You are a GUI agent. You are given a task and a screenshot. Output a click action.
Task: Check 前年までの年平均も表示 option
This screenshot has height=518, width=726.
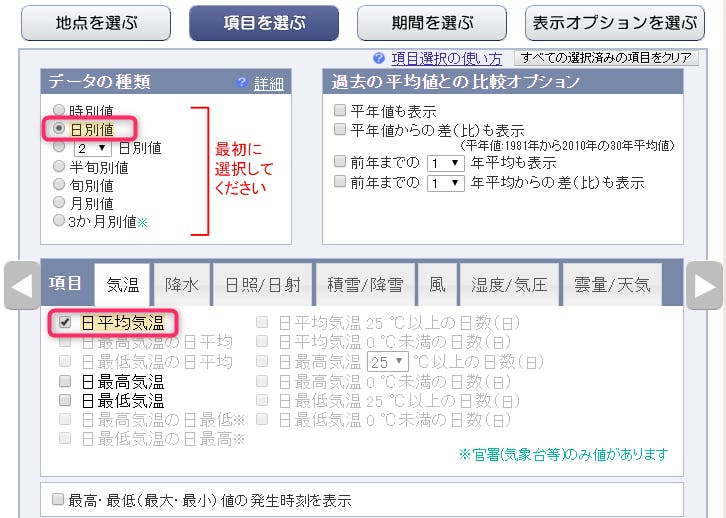tap(340, 162)
